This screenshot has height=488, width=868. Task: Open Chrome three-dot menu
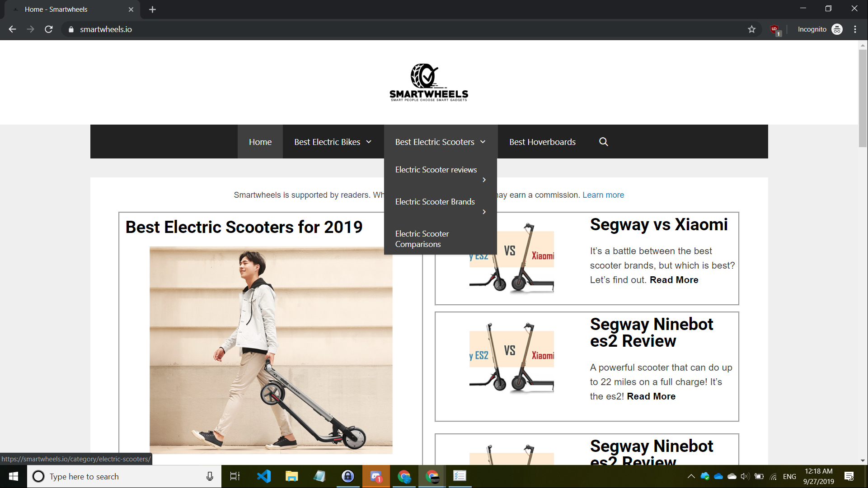point(855,29)
